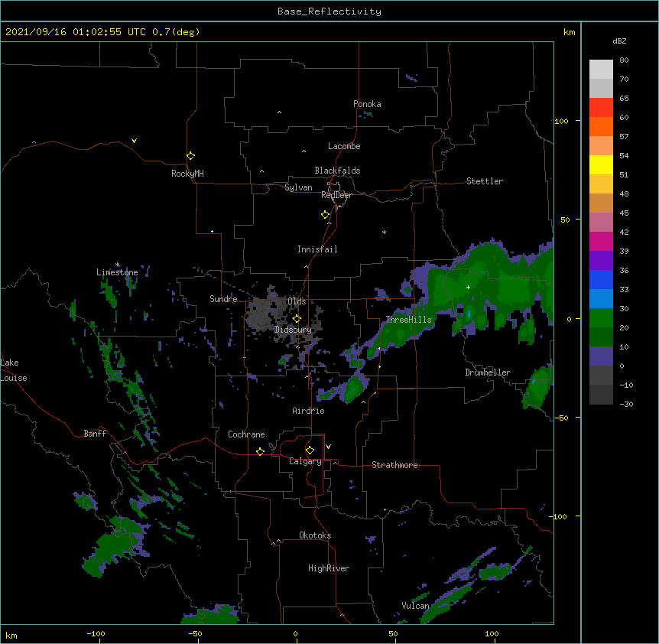The height and width of the screenshot is (644, 659).
Task: Select the white plus marker inside the green echo
Action: [x=468, y=287]
